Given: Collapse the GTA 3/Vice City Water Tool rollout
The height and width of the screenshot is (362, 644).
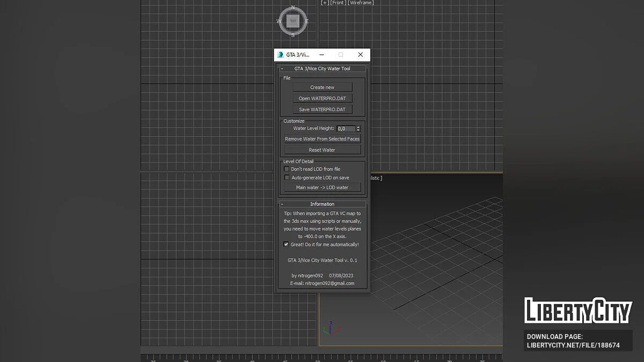Looking at the screenshot, I should click(x=322, y=69).
